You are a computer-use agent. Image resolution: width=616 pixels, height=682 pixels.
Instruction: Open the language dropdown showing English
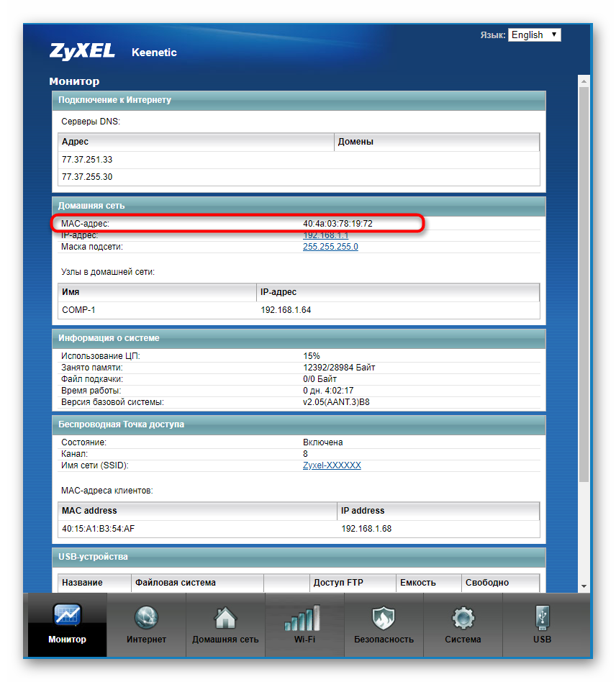tap(534, 35)
